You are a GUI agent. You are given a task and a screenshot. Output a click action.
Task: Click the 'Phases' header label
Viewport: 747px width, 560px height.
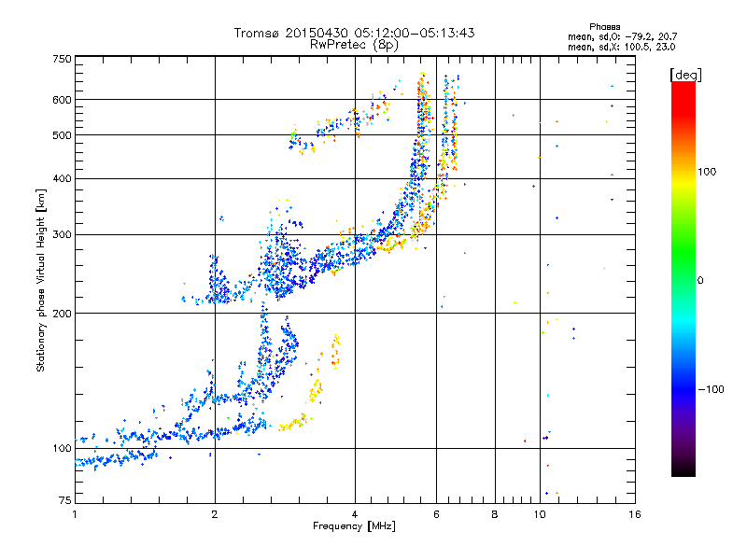pyautogui.click(x=604, y=27)
